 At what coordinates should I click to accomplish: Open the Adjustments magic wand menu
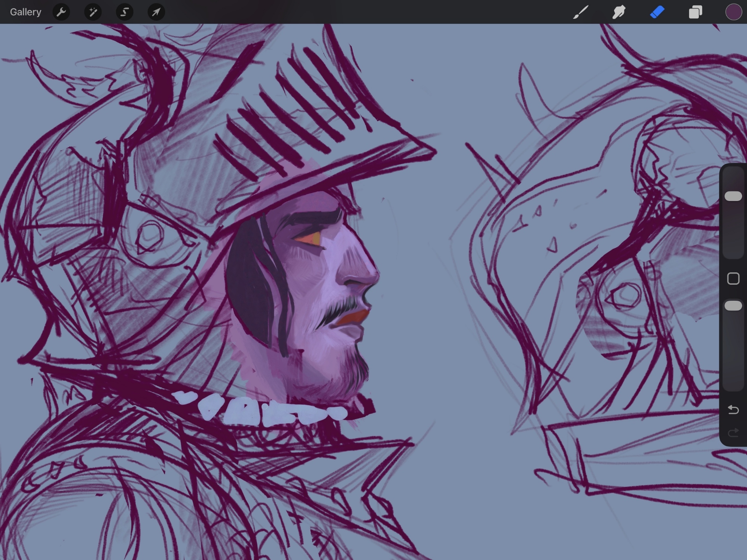(x=93, y=12)
